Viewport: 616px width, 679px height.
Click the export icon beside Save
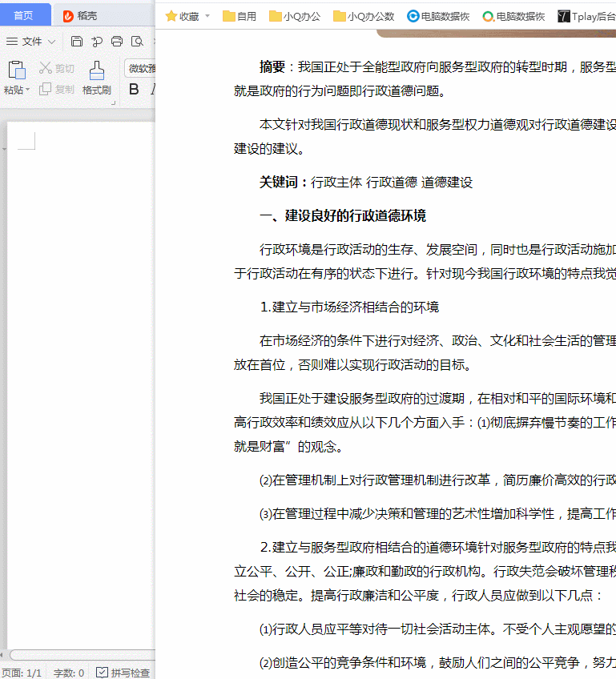pyautogui.click(x=97, y=42)
